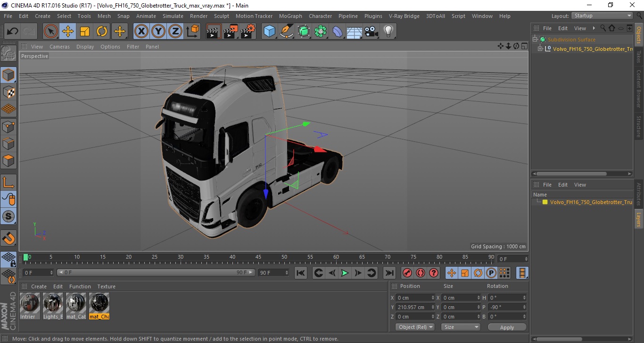Switch to Texture mode in sidebar
Viewport: 644px width, 343px height.
[x=8, y=92]
